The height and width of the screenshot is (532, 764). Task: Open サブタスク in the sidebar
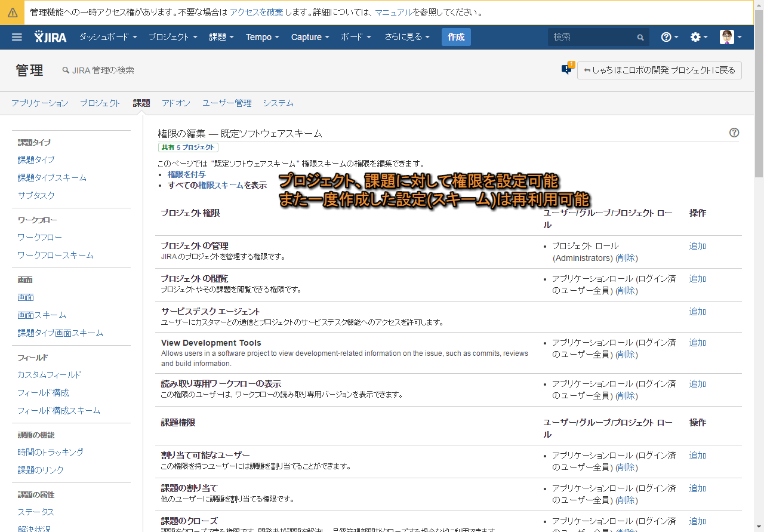coord(36,195)
